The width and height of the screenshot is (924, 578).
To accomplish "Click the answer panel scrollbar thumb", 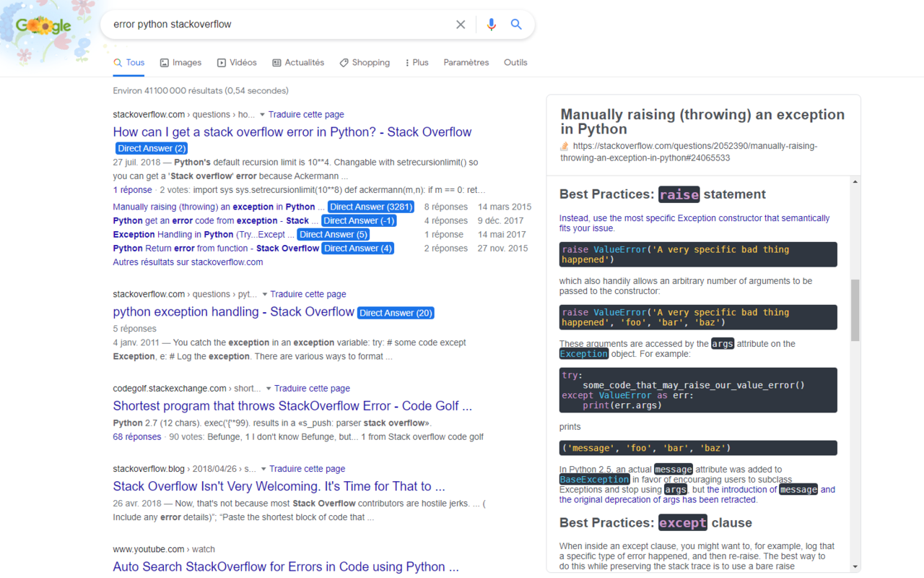I will (855, 311).
